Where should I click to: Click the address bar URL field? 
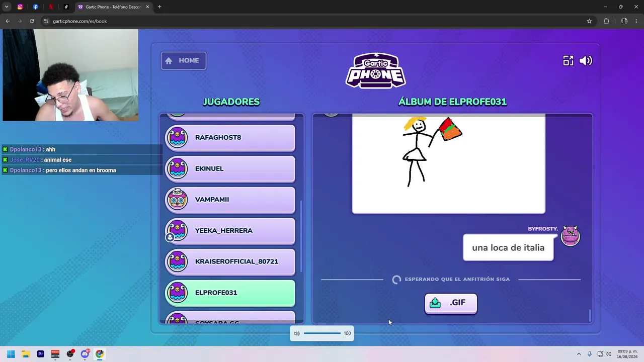click(x=318, y=21)
